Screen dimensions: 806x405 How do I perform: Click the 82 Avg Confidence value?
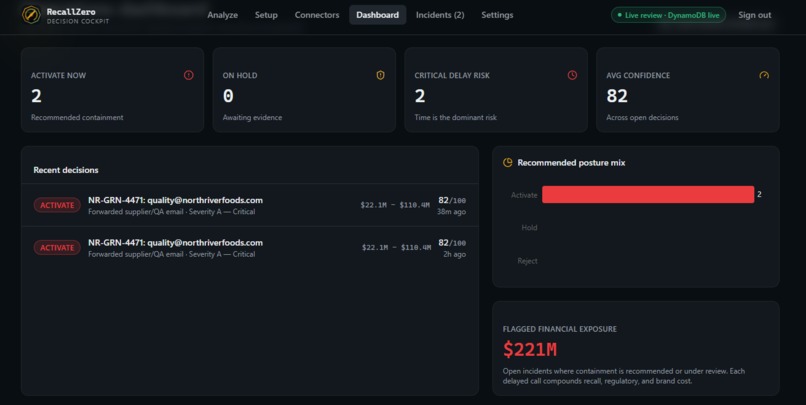point(617,96)
